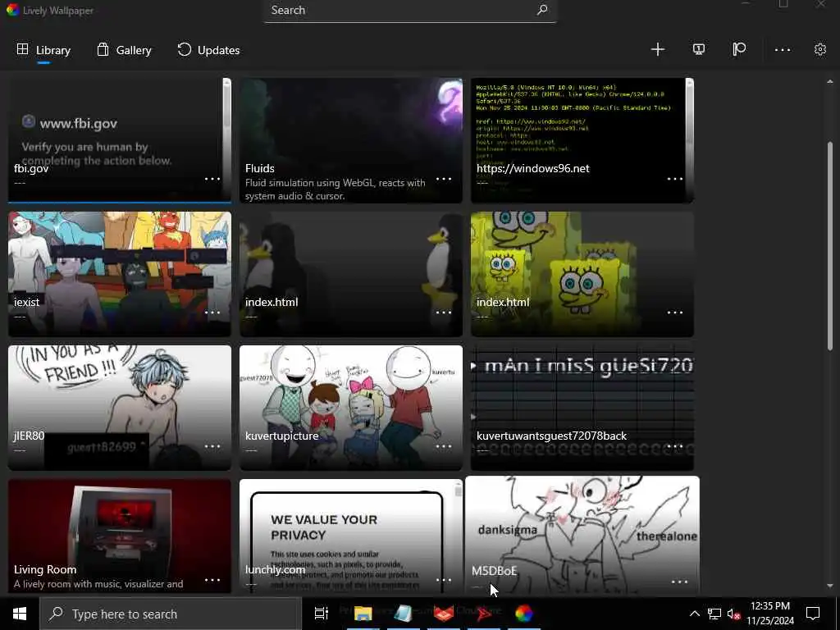Select the fbi.gov wallpaper thumbnail
This screenshot has height=630, width=840.
coord(120,140)
